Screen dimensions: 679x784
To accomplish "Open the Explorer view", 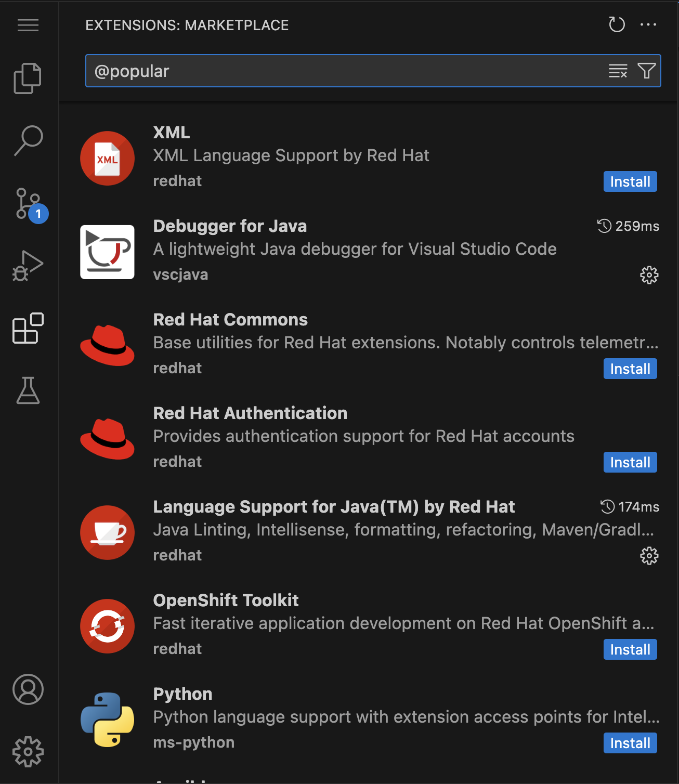I will (x=28, y=79).
